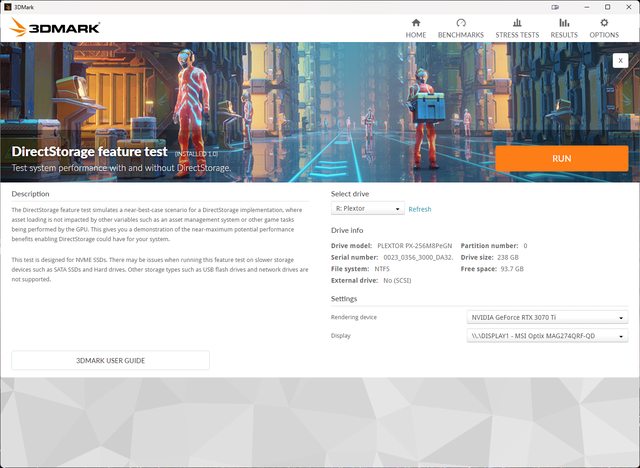Click the screen capture icon in the title bar

click(555, 6)
